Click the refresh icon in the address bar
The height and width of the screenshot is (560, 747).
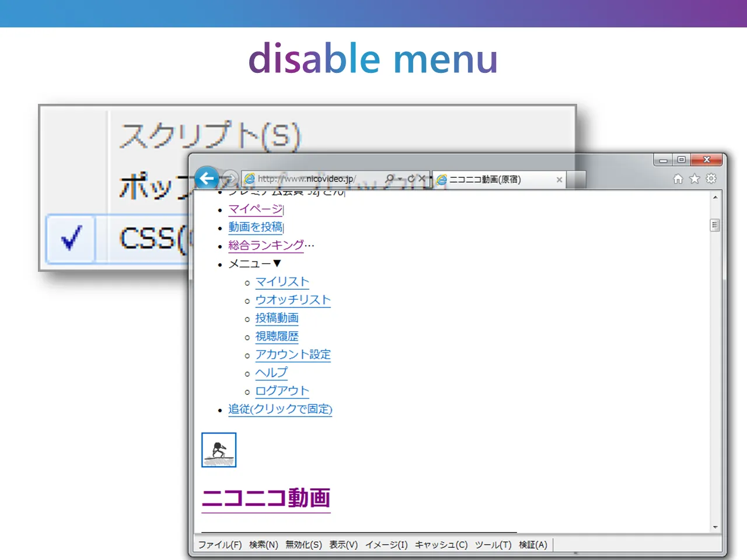411,178
